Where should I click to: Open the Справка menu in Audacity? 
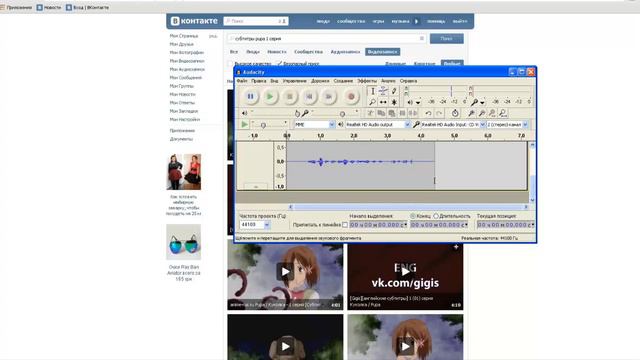(408, 81)
